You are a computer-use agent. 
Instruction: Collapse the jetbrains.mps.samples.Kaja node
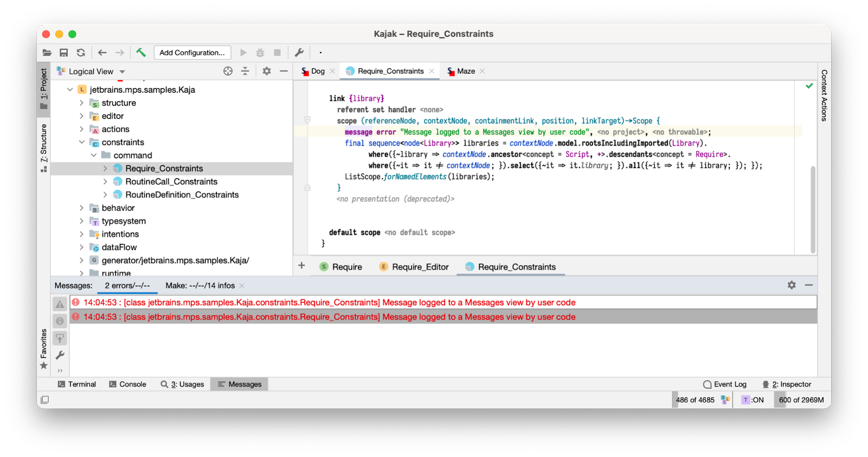point(69,89)
